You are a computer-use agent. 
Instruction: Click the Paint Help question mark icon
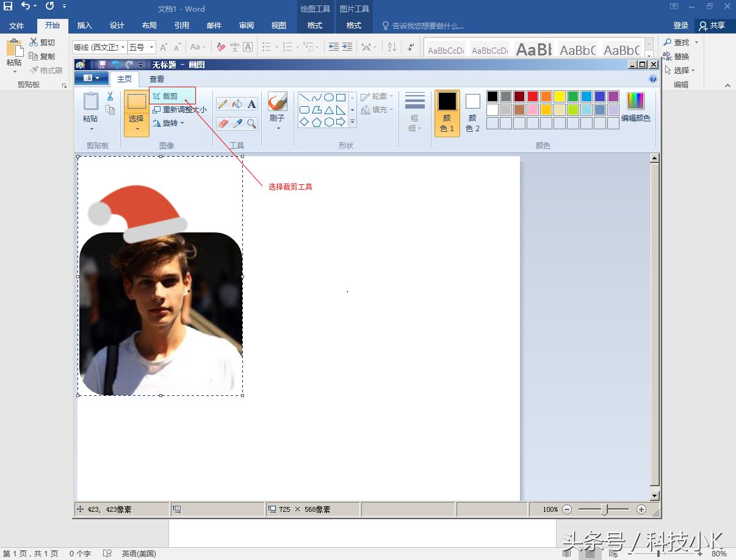click(x=653, y=79)
